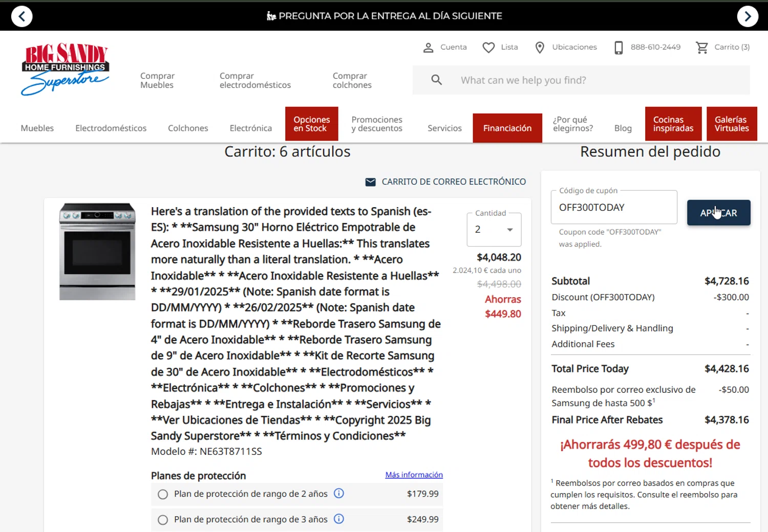Click the Big Sandy Superstore logo

[x=65, y=69]
